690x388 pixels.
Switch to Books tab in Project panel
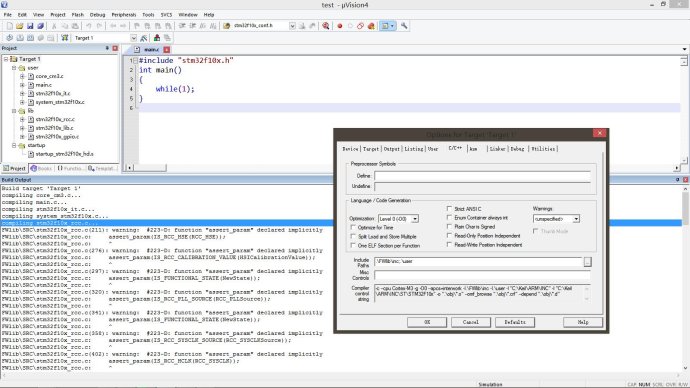point(41,168)
